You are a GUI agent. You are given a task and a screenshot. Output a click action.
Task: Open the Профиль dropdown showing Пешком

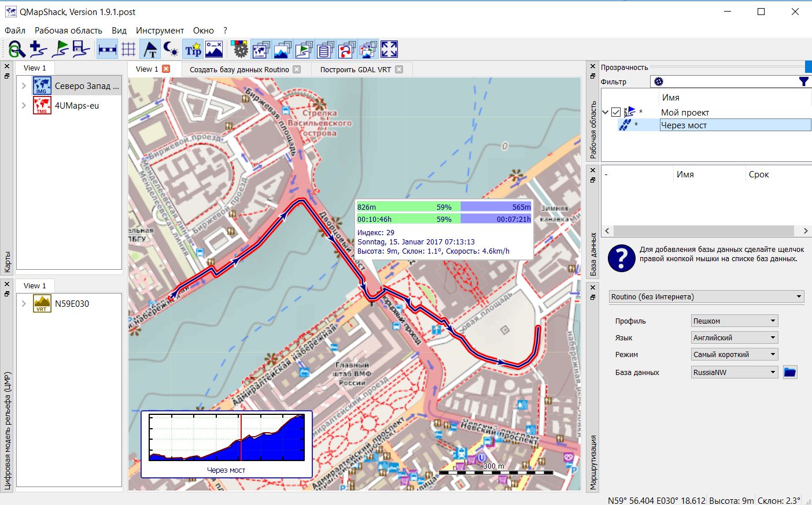[735, 321]
